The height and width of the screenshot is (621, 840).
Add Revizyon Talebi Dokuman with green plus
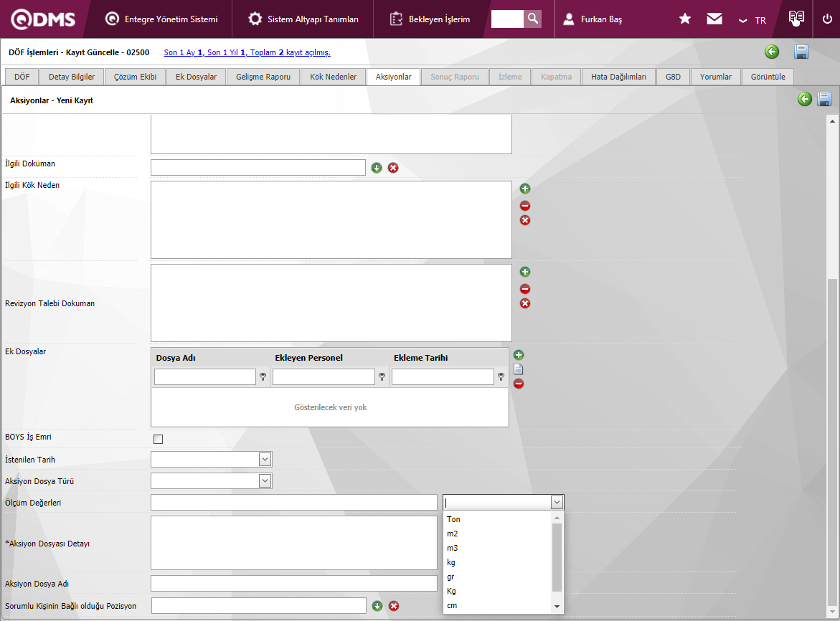[x=525, y=272]
